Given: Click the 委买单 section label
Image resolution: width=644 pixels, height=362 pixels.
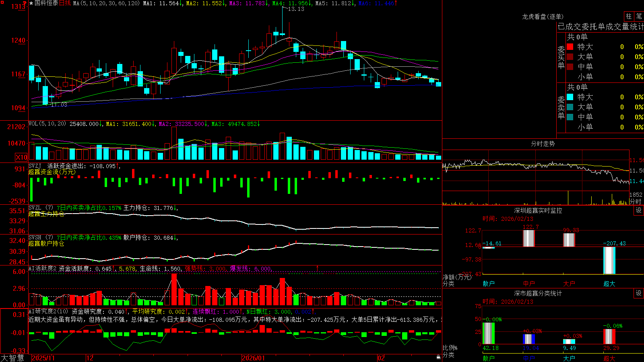Looking at the screenshot, I should [561, 58].
